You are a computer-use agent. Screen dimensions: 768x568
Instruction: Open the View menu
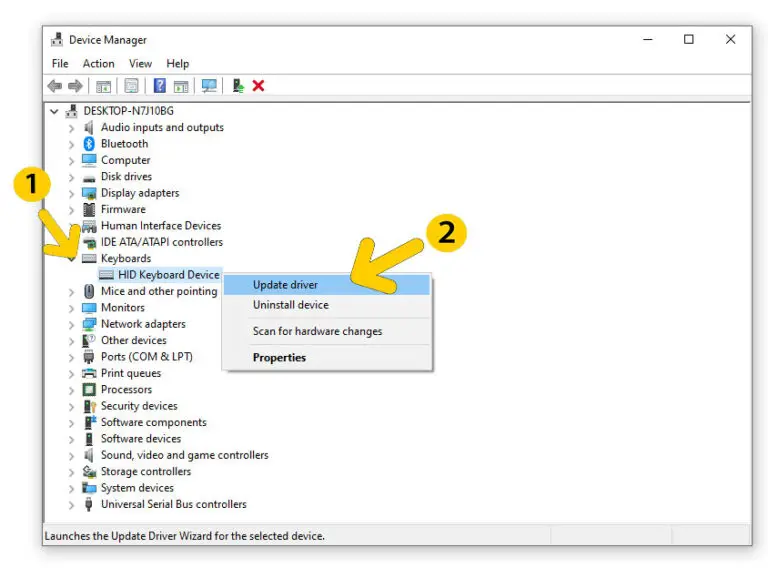(141, 64)
